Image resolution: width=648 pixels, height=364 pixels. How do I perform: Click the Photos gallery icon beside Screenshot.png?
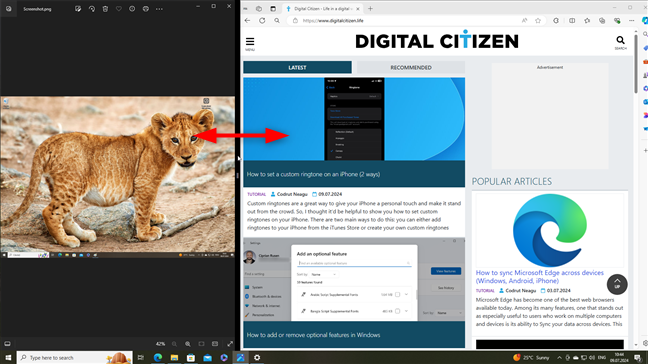8,9
